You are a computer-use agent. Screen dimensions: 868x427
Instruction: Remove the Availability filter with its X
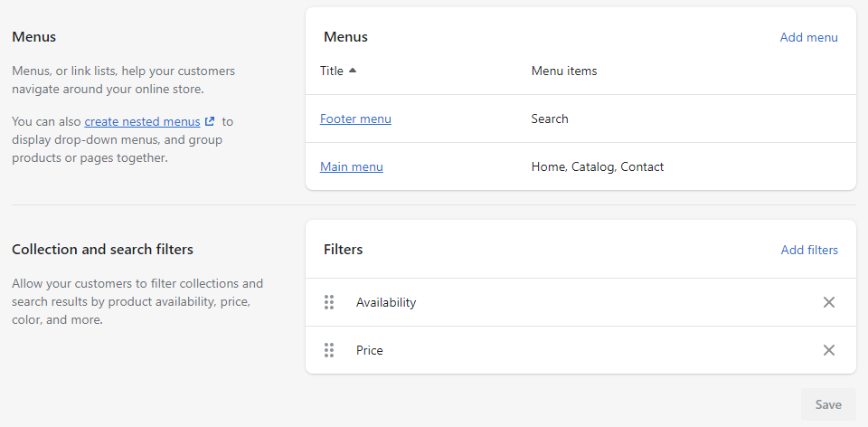pyautogui.click(x=828, y=302)
